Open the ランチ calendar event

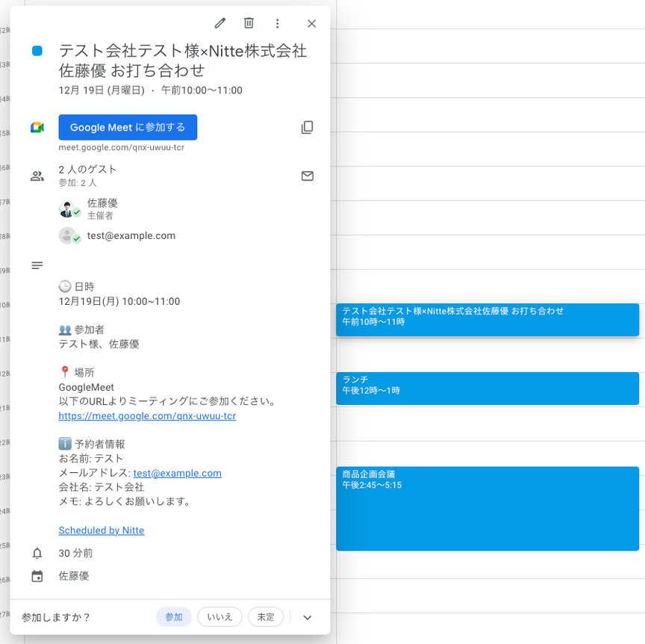click(487, 388)
